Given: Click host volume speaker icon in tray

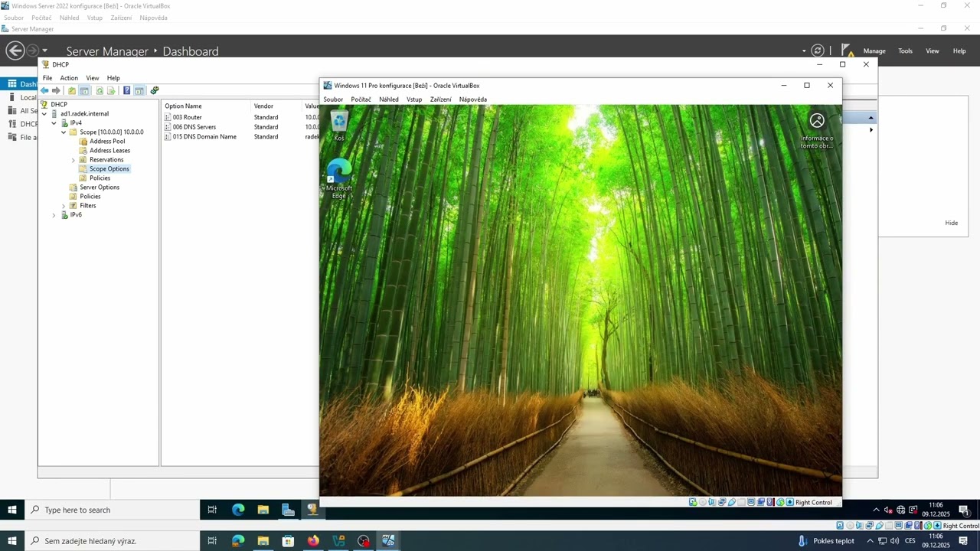Looking at the screenshot, I should (x=894, y=541).
